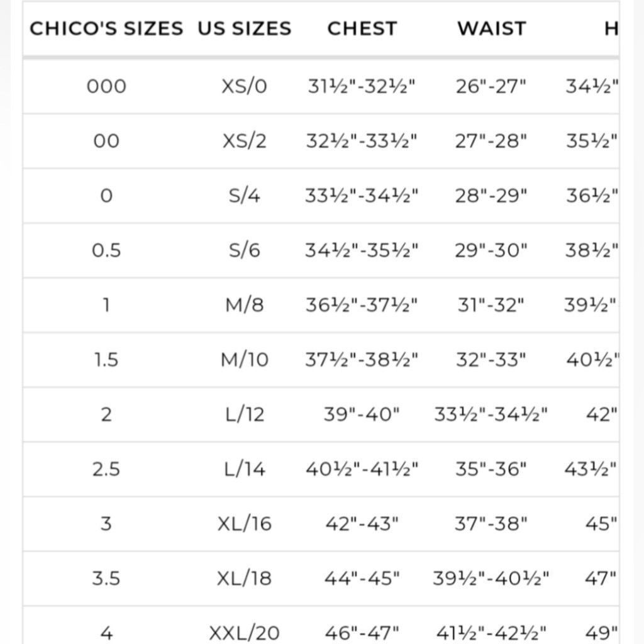The width and height of the screenshot is (644, 644).
Task: Click chest measurement 33½"-34½" cell
Action: pyautogui.click(x=362, y=196)
